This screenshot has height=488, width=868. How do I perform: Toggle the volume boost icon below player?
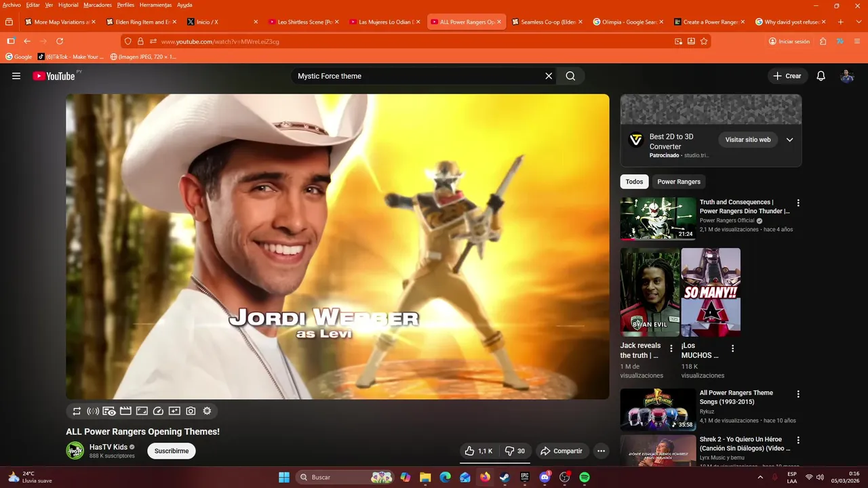tap(93, 411)
